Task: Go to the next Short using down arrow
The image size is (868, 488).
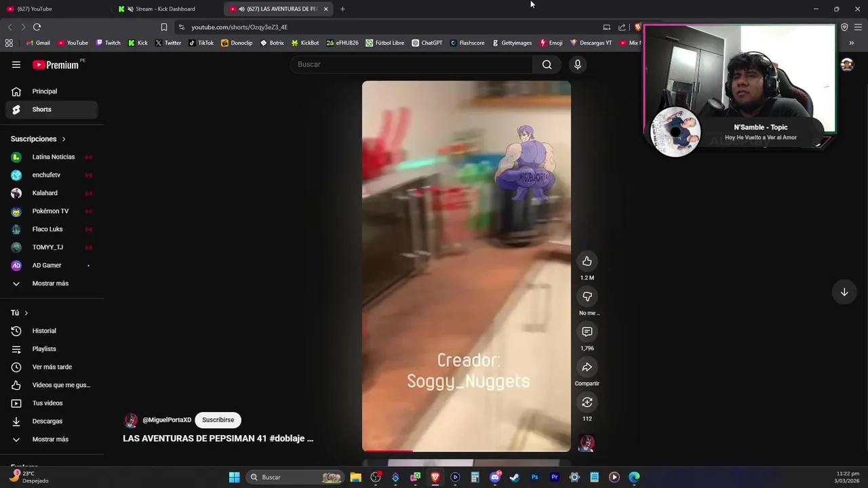Action: point(844,292)
